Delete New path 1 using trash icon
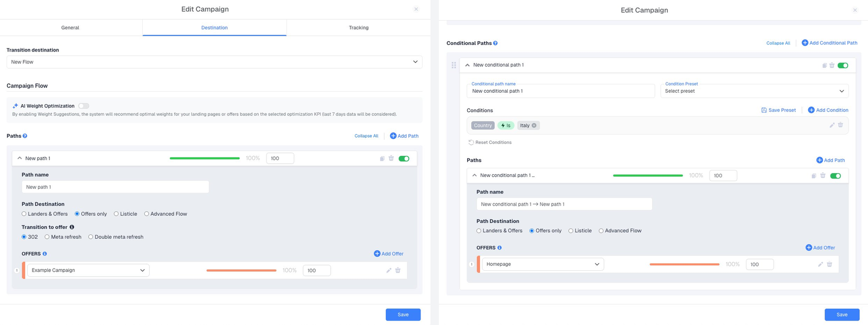Screen dimensions: 868x325 [x=391, y=158]
